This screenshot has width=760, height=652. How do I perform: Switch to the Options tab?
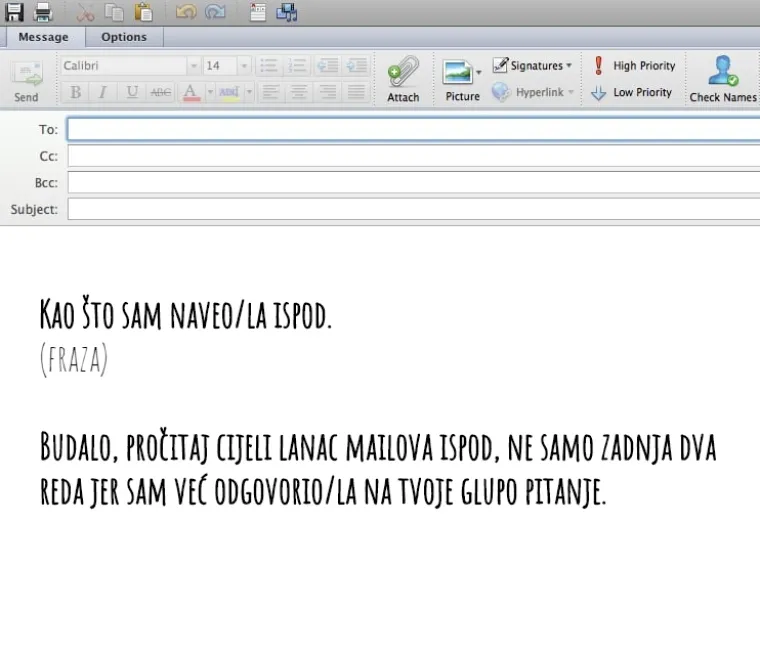point(124,37)
